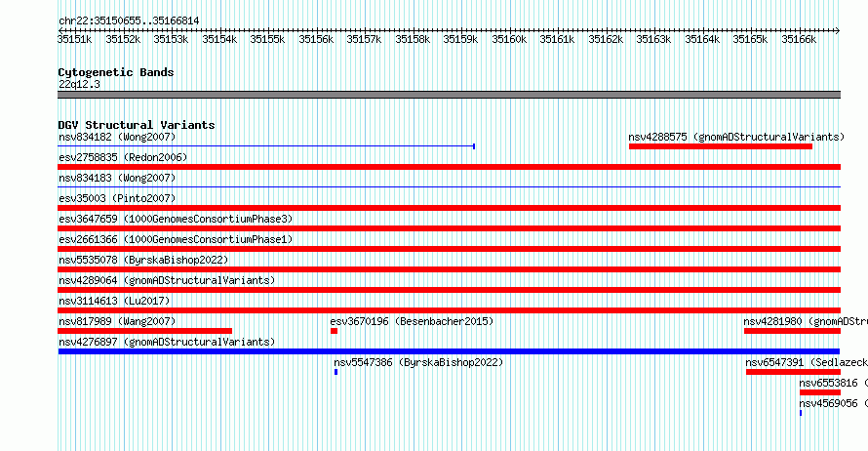
Task: Click the 35164k ruler tick label
Action: pos(702,39)
